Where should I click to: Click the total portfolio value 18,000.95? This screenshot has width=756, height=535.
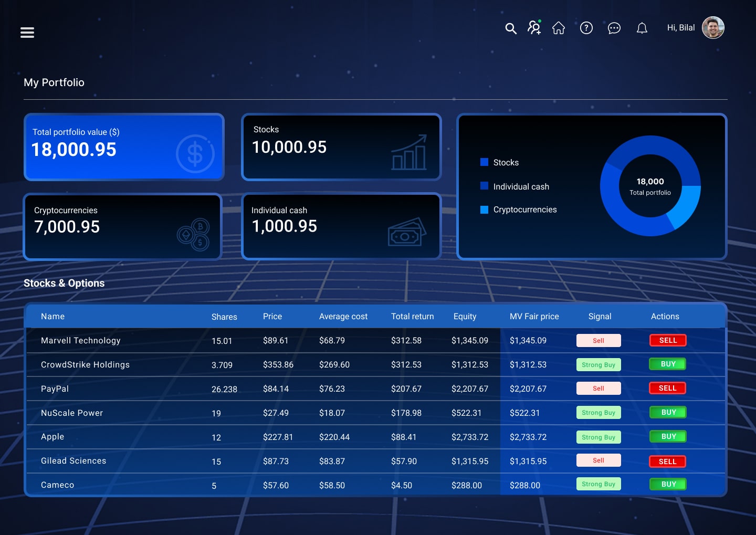(74, 150)
